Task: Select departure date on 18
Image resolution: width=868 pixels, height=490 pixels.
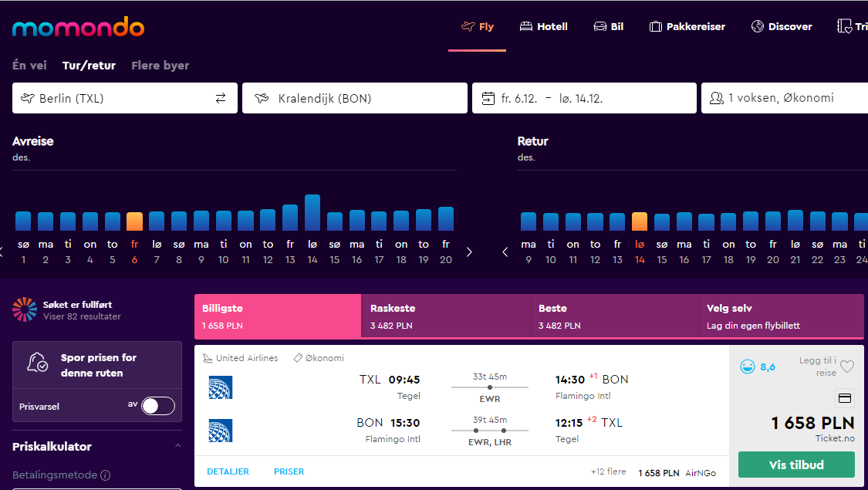Action: [x=401, y=252]
